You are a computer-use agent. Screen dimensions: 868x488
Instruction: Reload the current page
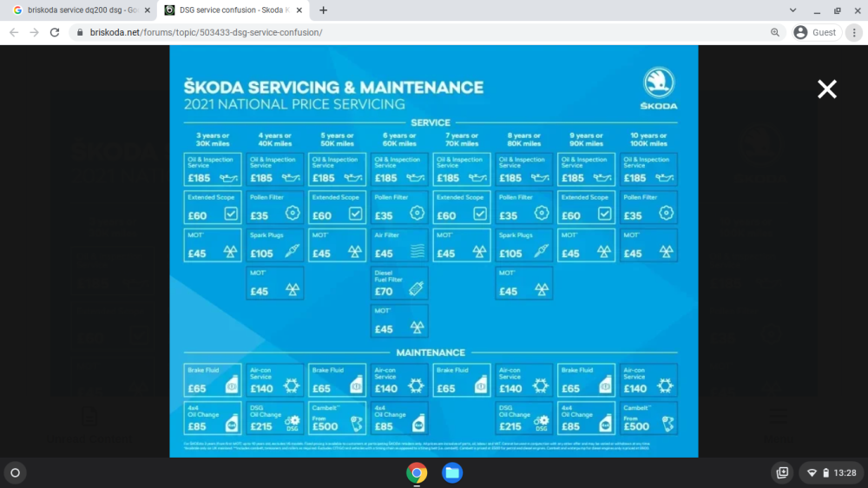click(x=54, y=33)
